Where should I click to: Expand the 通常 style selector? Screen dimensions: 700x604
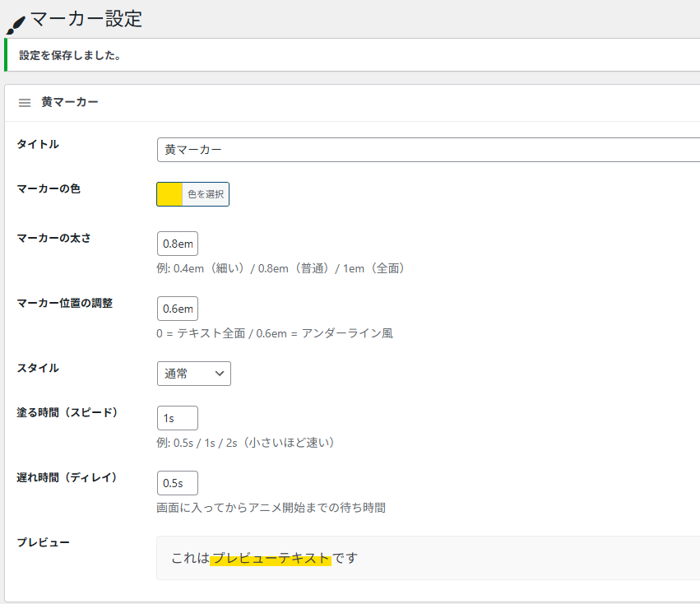tap(193, 374)
